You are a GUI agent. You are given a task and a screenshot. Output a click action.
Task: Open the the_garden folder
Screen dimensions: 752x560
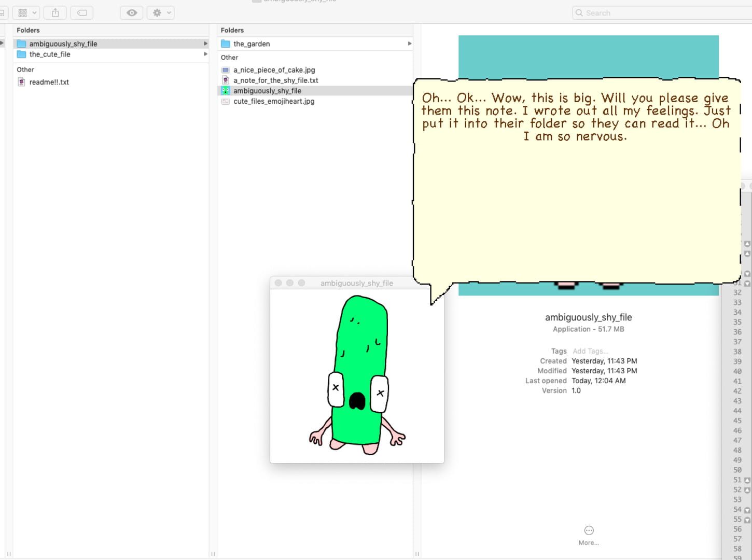(315, 44)
